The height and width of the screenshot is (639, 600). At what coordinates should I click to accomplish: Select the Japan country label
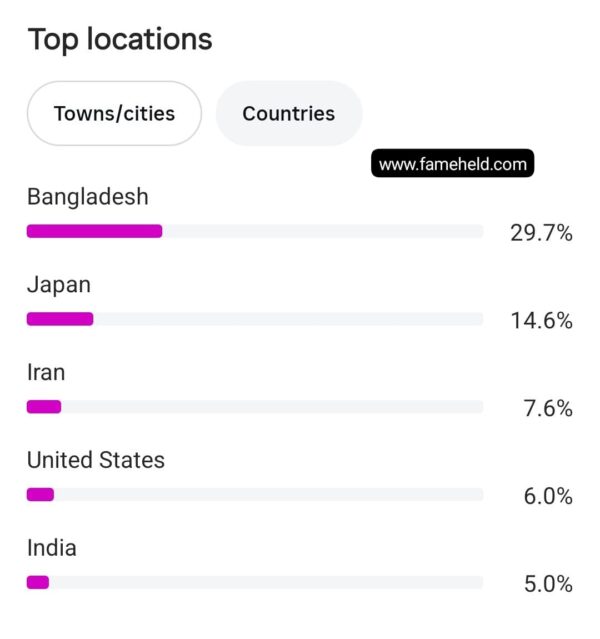pyautogui.click(x=59, y=285)
